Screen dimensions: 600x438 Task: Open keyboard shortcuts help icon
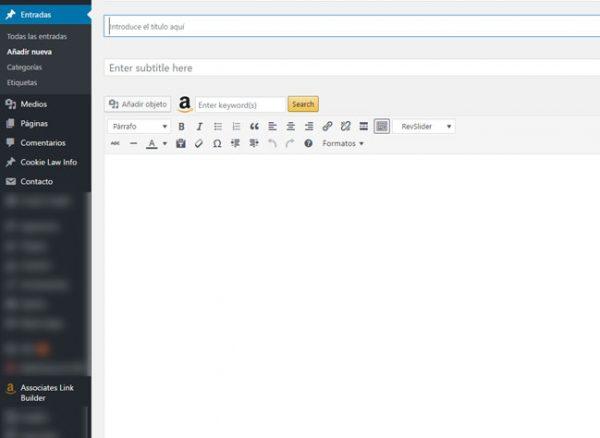point(308,144)
